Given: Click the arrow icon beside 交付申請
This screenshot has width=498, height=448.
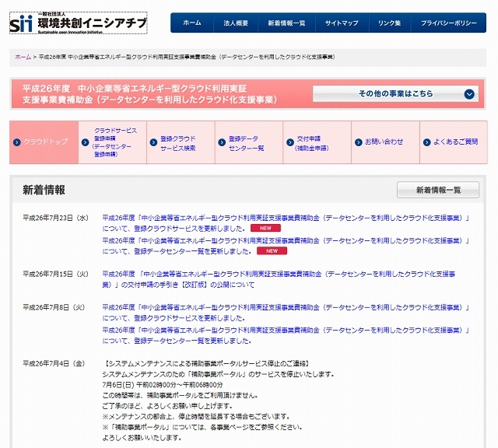Looking at the screenshot, I should pos(290,142).
